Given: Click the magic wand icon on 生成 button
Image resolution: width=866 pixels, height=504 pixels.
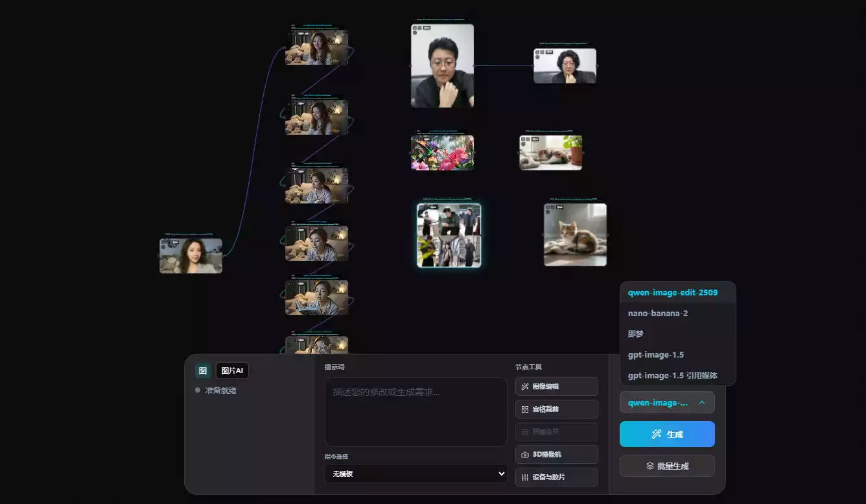Looking at the screenshot, I should tap(656, 434).
